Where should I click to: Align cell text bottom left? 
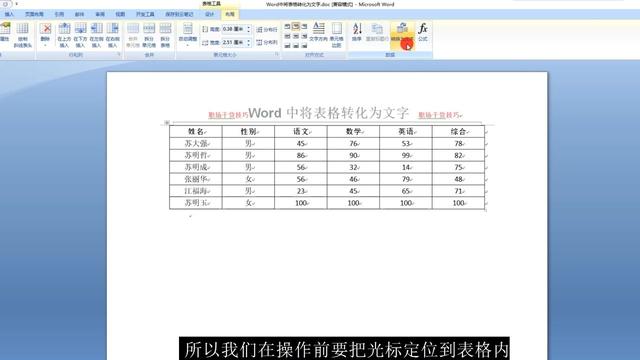287,45
